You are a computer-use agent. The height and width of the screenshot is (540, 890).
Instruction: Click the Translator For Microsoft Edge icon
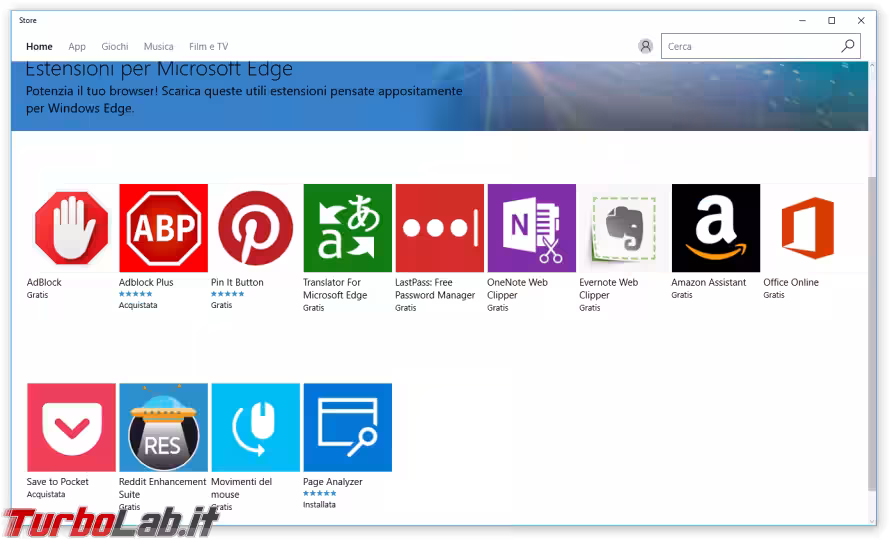coord(347,228)
